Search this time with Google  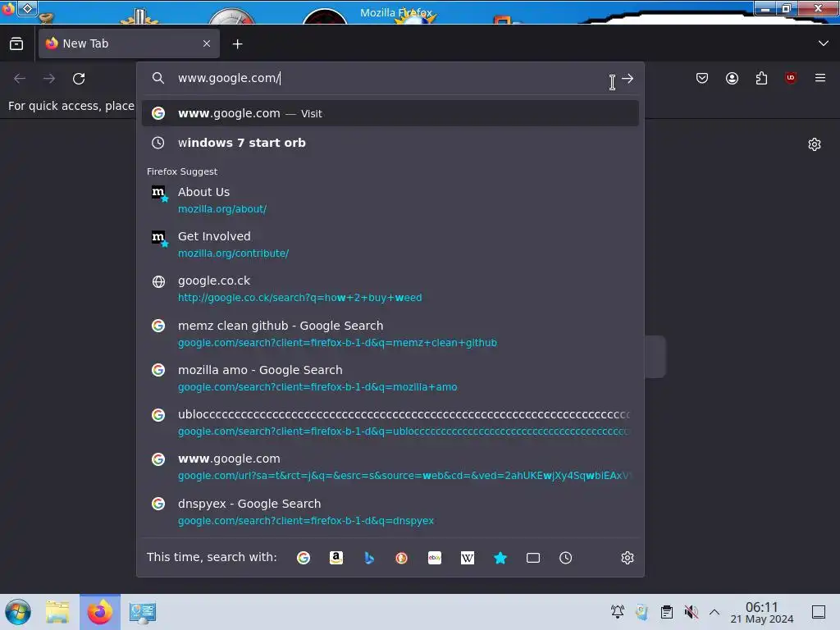tap(304, 558)
